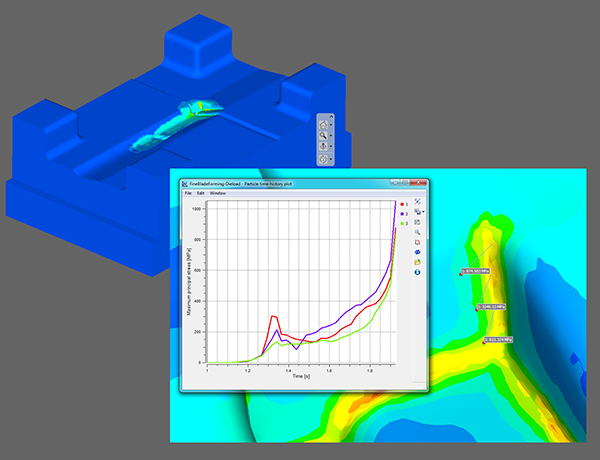This screenshot has height=460, width=600.
Task: Select the middle stress label starting with 2:
Action: coord(491,307)
